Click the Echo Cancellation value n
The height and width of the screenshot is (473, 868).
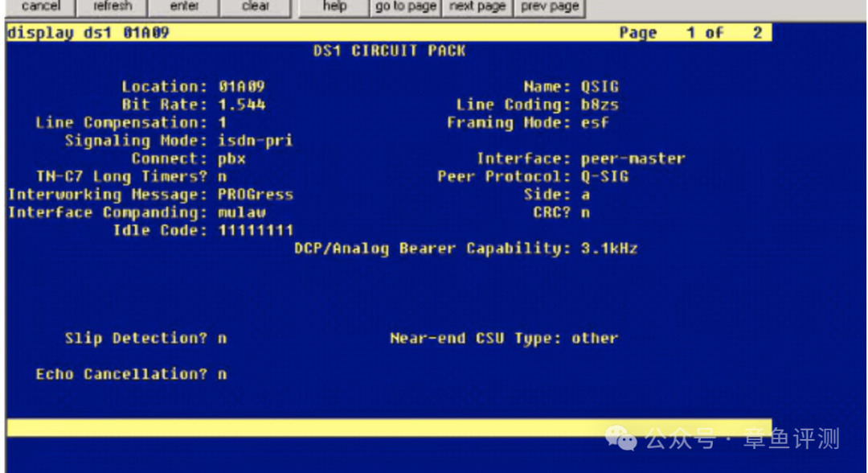click(x=223, y=374)
